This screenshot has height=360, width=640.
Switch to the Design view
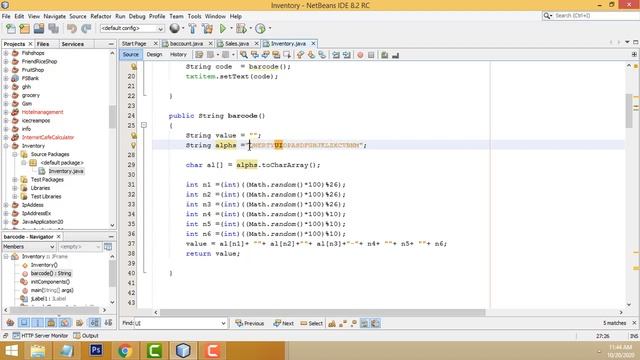pos(154,55)
